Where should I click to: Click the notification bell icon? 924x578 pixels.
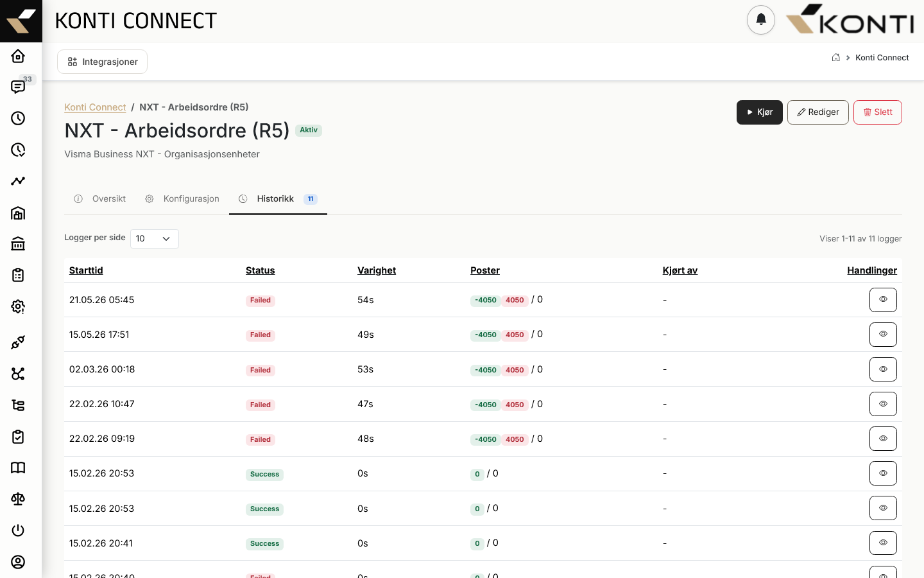click(x=761, y=19)
